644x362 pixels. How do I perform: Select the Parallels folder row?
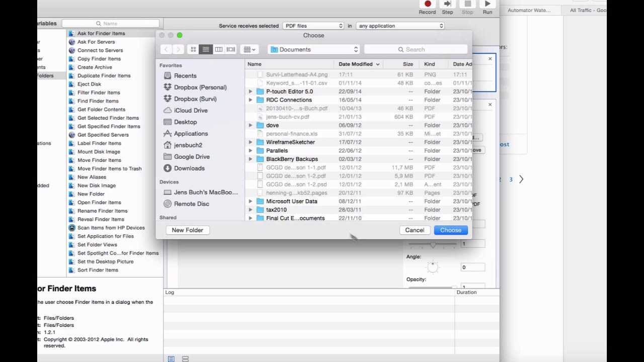point(358,151)
